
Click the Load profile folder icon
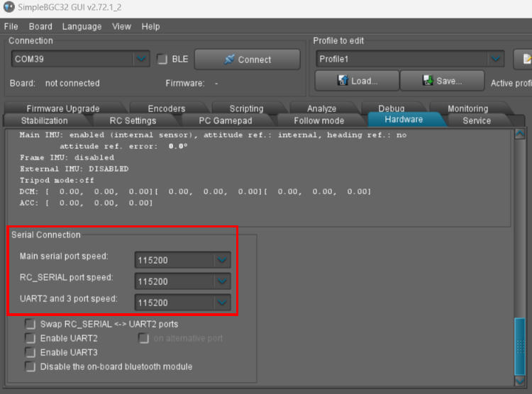pyautogui.click(x=343, y=80)
